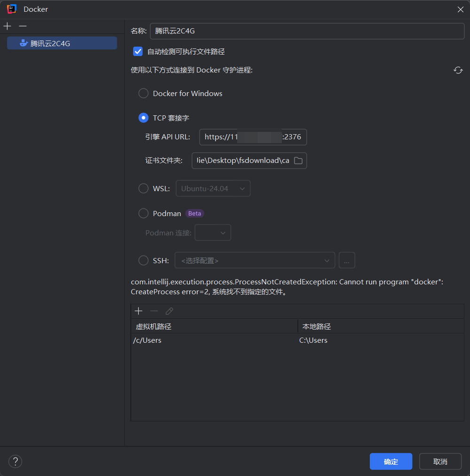The width and height of the screenshot is (470, 476).
Task: Select the WSL radio option
Action: (143, 188)
